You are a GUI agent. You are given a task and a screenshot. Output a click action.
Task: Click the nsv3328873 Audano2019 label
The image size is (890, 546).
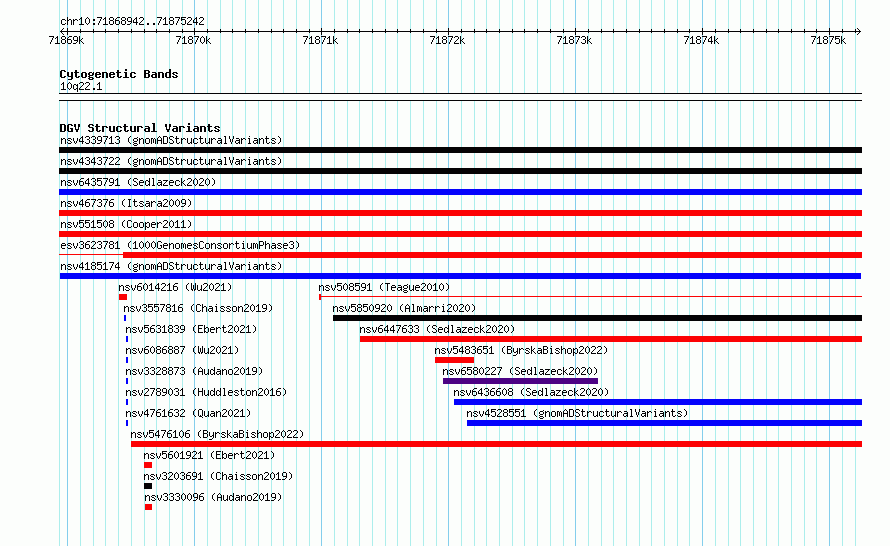point(194,371)
